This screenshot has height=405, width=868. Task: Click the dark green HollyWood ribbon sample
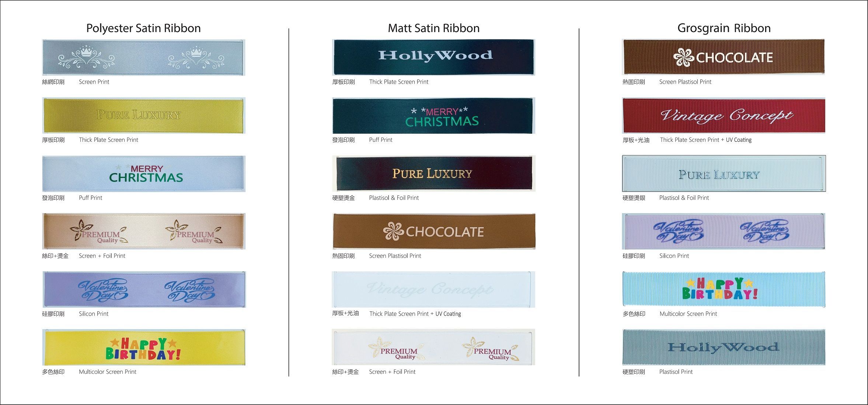click(433, 57)
